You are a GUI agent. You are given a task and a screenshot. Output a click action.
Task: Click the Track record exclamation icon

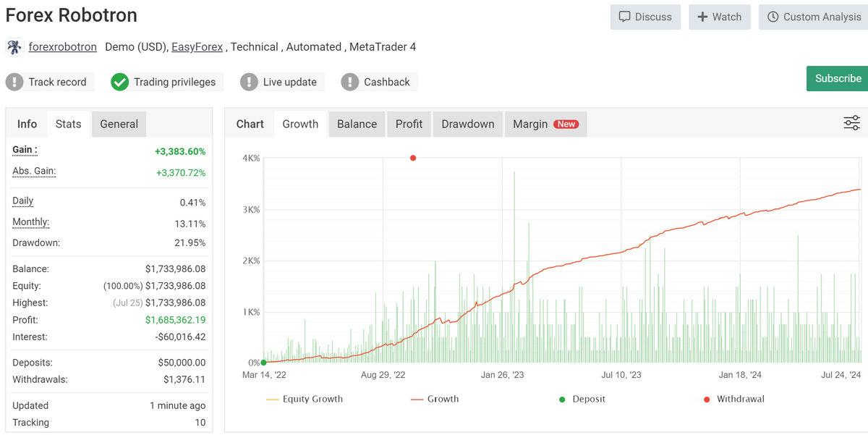point(14,82)
